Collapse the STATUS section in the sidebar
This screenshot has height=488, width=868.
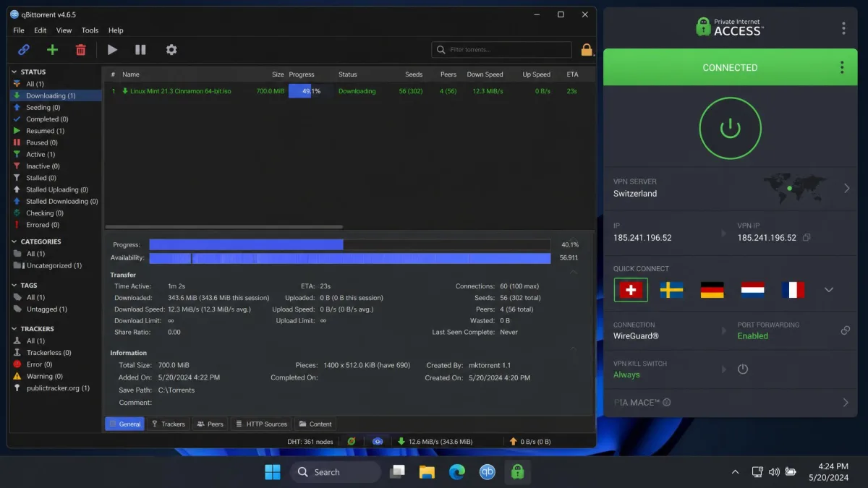[14, 72]
